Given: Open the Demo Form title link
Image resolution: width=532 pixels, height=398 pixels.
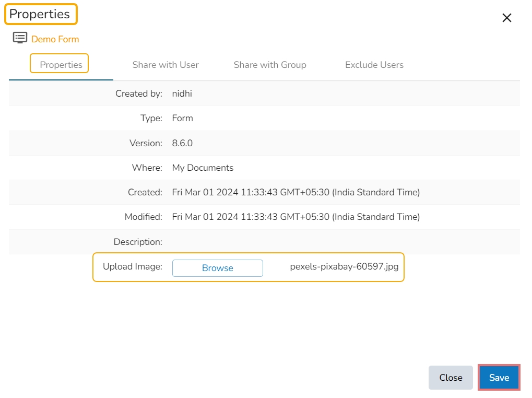Looking at the screenshot, I should [55, 39].
